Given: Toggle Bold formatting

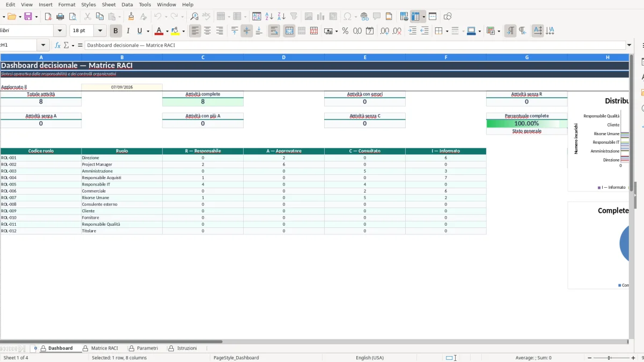Looking at the screenshot, I should (x=115, y=31).
